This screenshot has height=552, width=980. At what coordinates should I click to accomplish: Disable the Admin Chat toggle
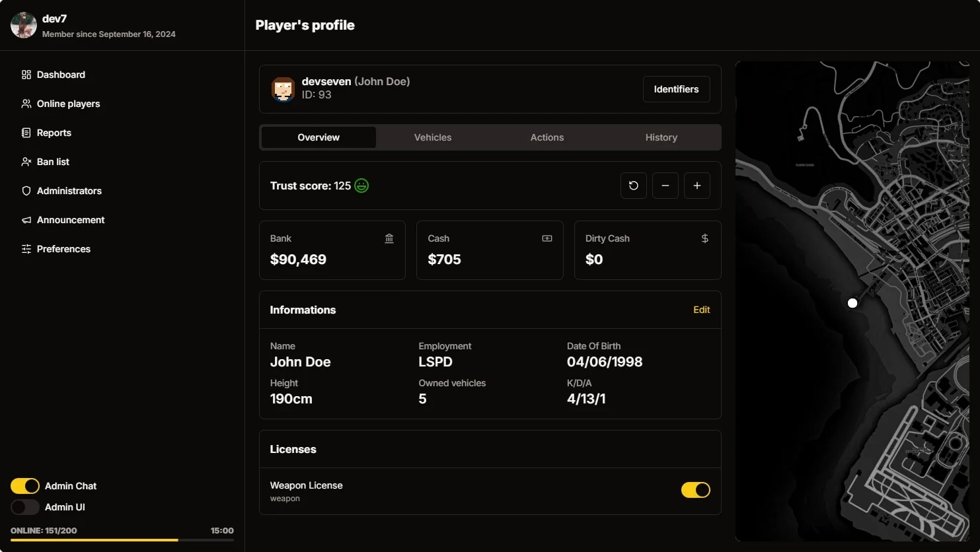click(24, 486)
